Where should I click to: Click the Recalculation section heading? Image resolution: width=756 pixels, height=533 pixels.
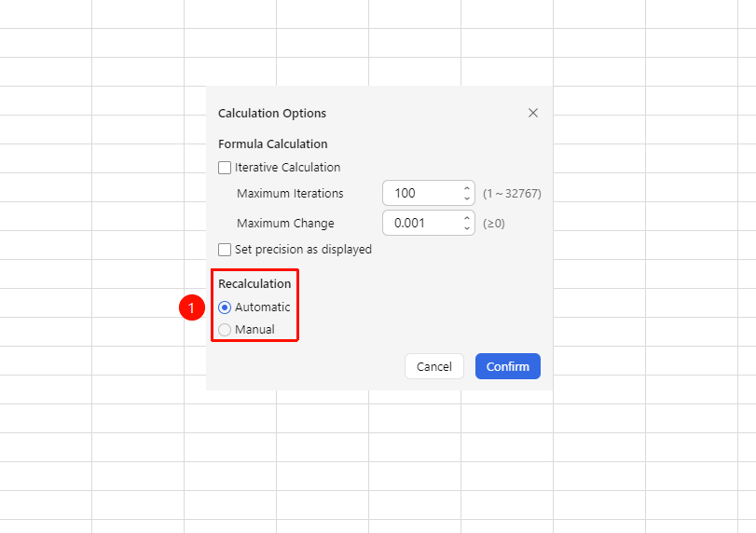tap(254, 284)
